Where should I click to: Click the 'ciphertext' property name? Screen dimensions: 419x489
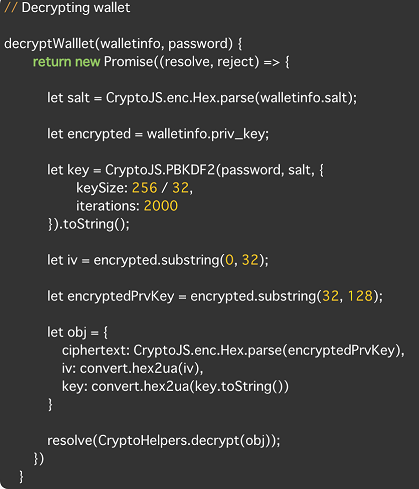[x=95, y=350]
